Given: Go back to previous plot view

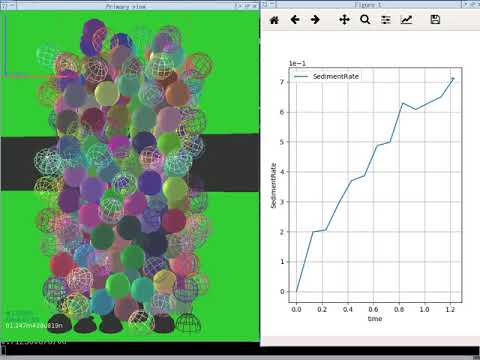Looking at the screenshot, I should click(295, 20).
